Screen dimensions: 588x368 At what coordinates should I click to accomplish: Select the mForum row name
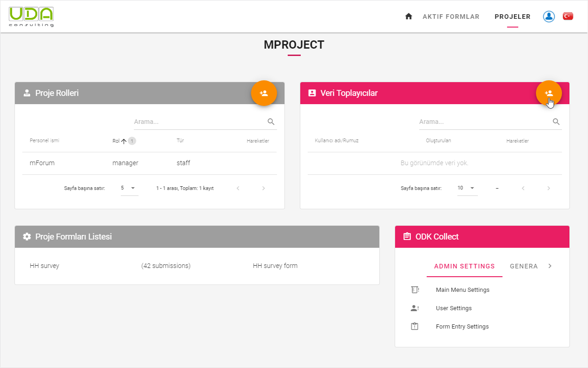coord(42,163)
